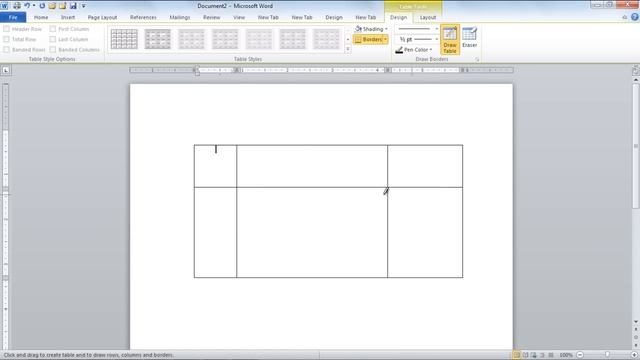The image size is (640, 360).
Task: Switch to Web Layout view
Action: coord(534,355)
